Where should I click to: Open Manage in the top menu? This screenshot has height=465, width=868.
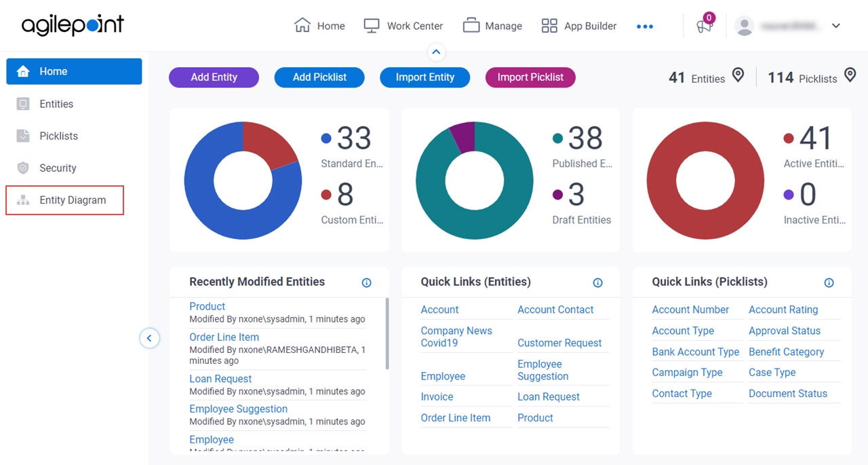point(492,26)
